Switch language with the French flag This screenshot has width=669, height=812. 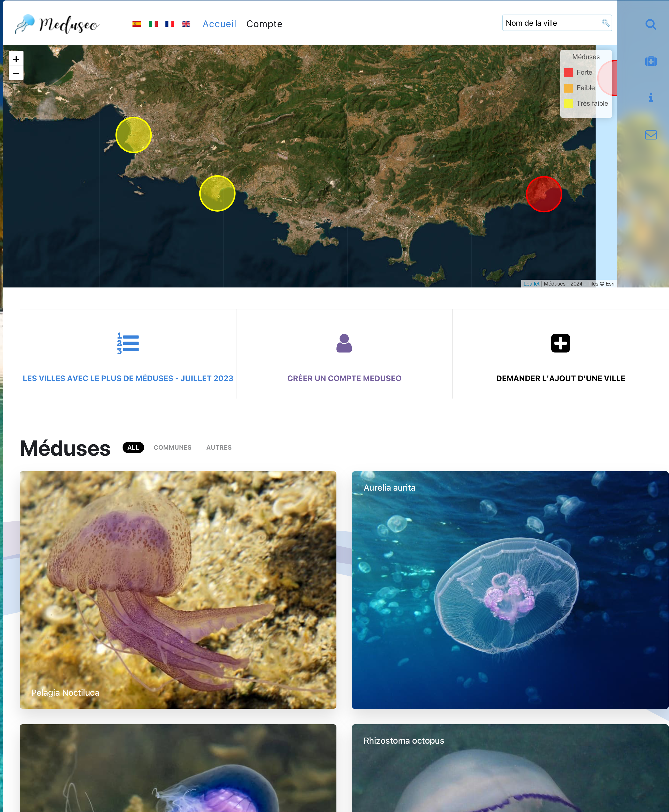coord(170,24)
